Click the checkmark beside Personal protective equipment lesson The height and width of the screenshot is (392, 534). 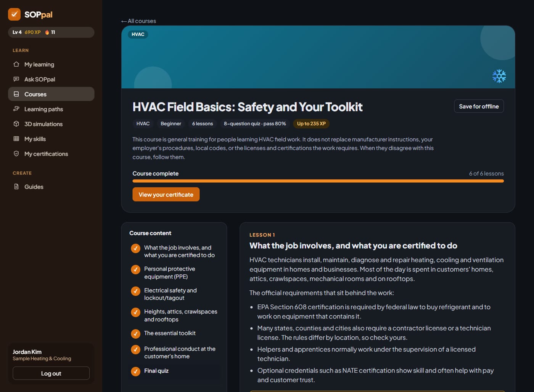135,269
